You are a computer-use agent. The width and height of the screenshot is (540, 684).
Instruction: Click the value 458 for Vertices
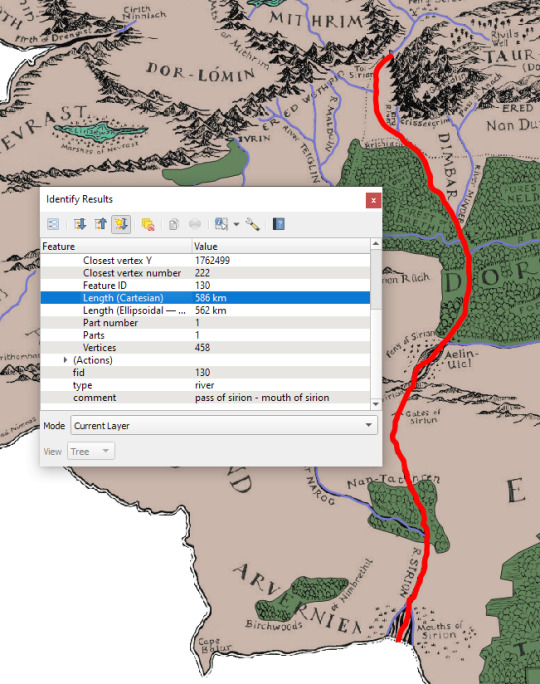[202, 348]
